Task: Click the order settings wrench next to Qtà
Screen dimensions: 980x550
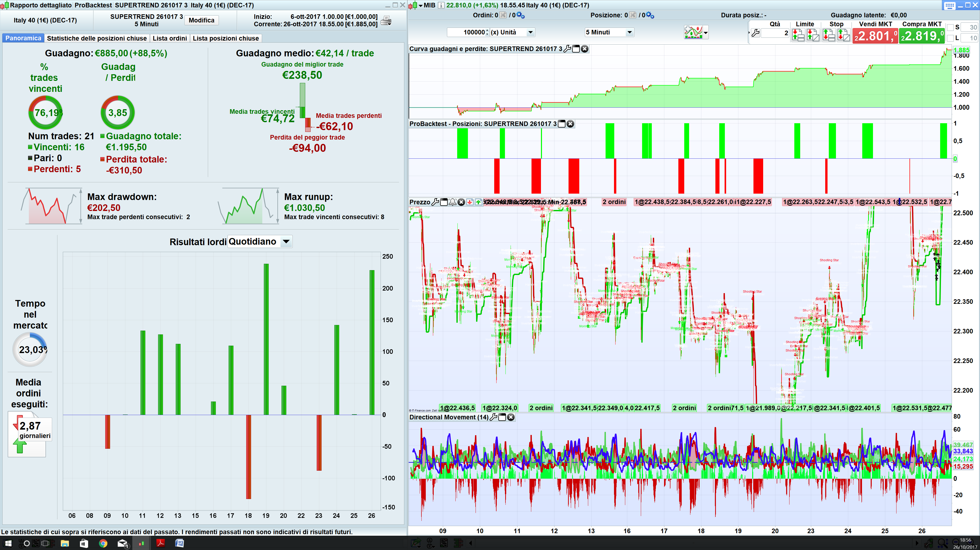Action: click(x=755, y=33)
